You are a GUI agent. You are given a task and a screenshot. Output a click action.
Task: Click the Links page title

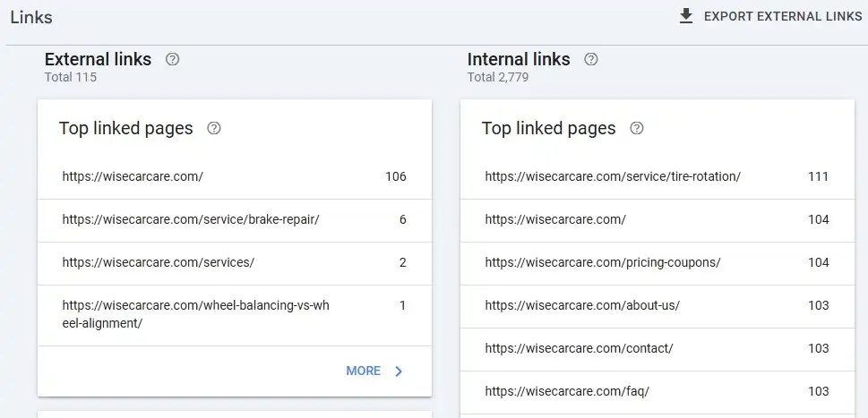pyautogui.click(x=31, y=17)
